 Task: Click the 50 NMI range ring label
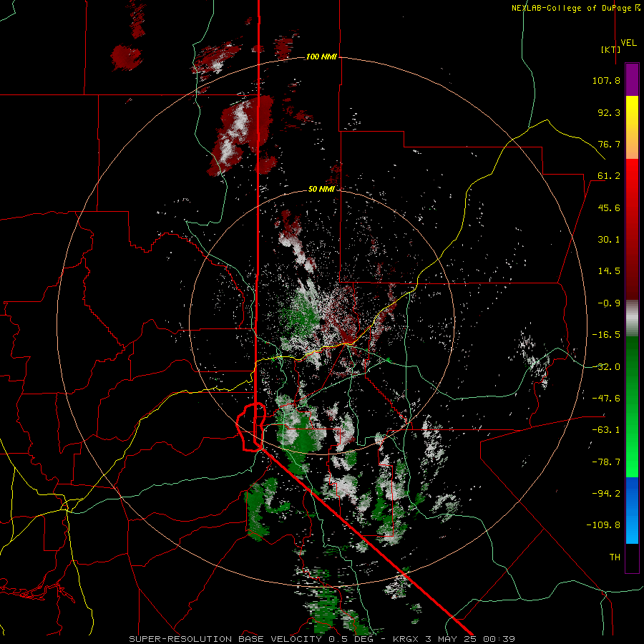tap(321, 189)
